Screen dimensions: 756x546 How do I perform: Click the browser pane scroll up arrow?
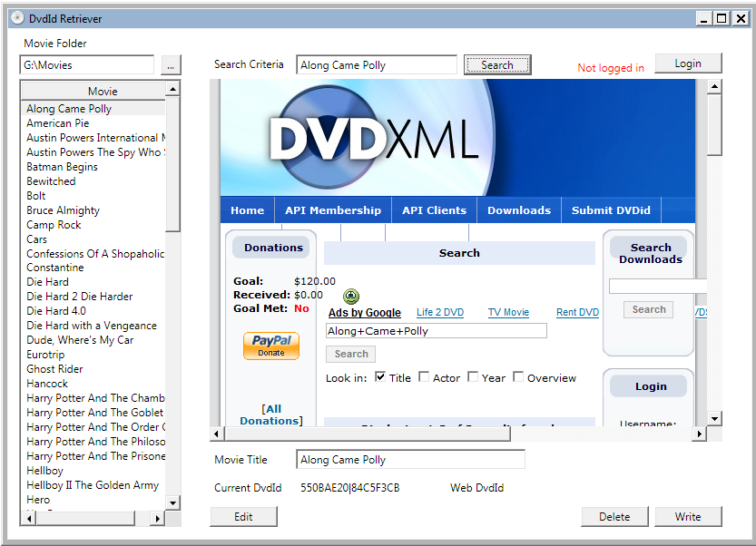714,87
